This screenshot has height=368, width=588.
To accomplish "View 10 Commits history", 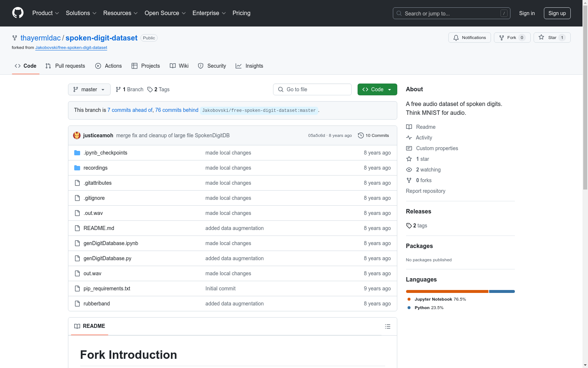I will point(373,135).
